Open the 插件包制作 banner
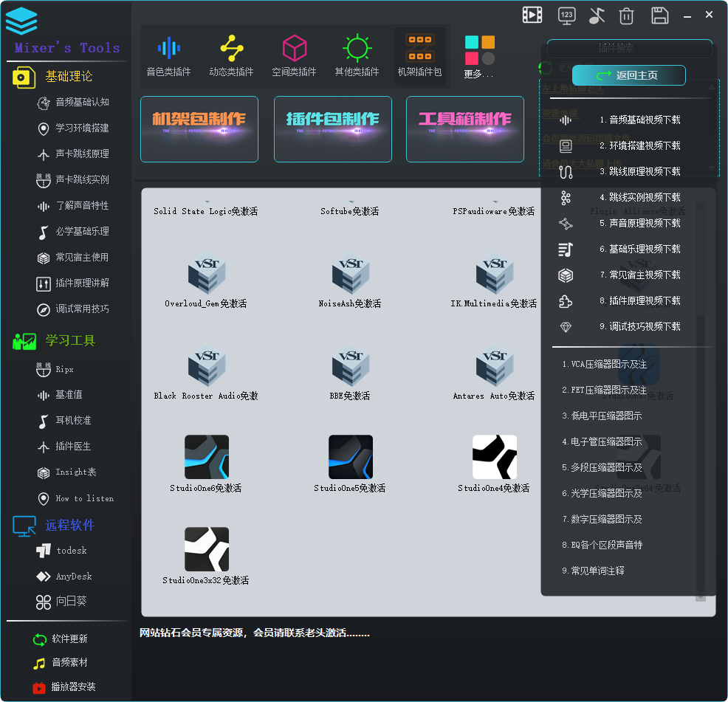728x702 pixels. pyautogui.click(x=333, y=129)
